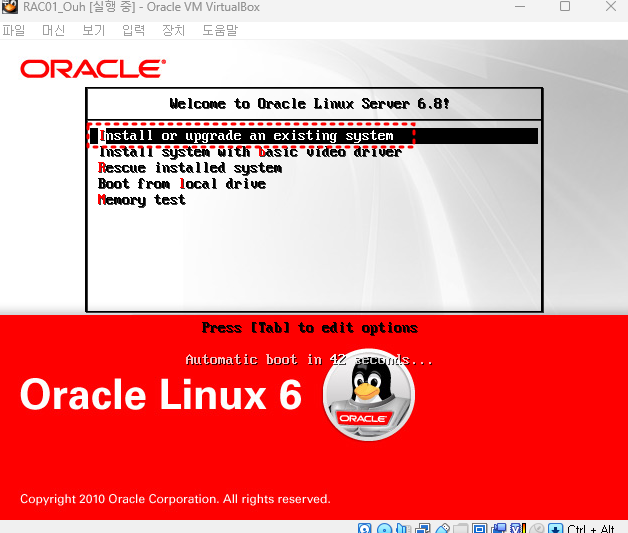Image resolution: width=628 pixels, height=533 pixels.
Task: Click the CPU virtualization status icon
Action: [x=518, y=529]
